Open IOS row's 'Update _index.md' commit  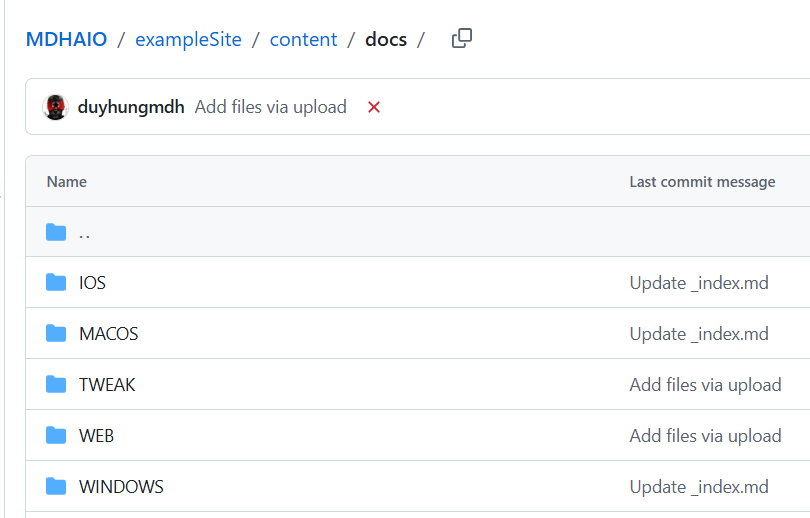click(x=699, y=283)
